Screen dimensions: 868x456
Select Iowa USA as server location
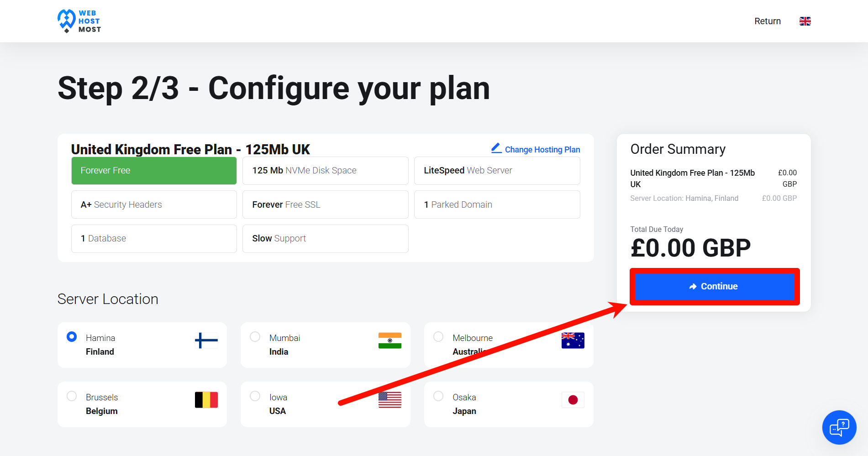(255, 396)
